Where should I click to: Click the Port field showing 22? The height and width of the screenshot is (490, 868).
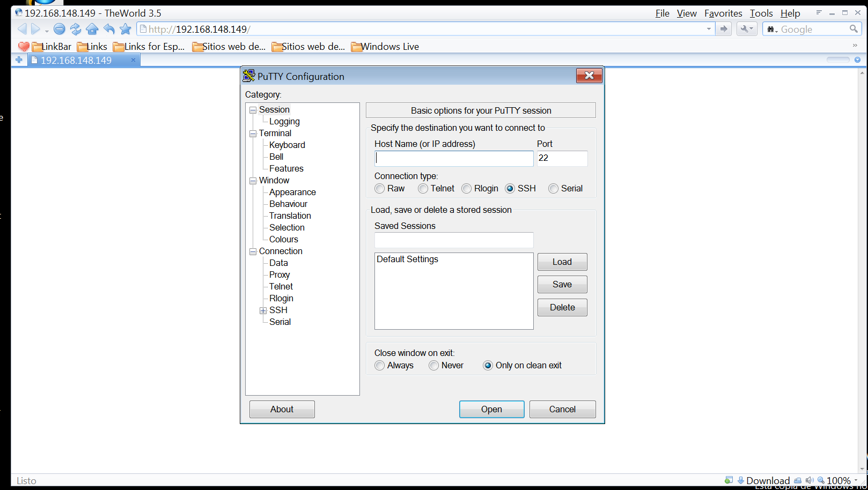[x=562, y=158]
